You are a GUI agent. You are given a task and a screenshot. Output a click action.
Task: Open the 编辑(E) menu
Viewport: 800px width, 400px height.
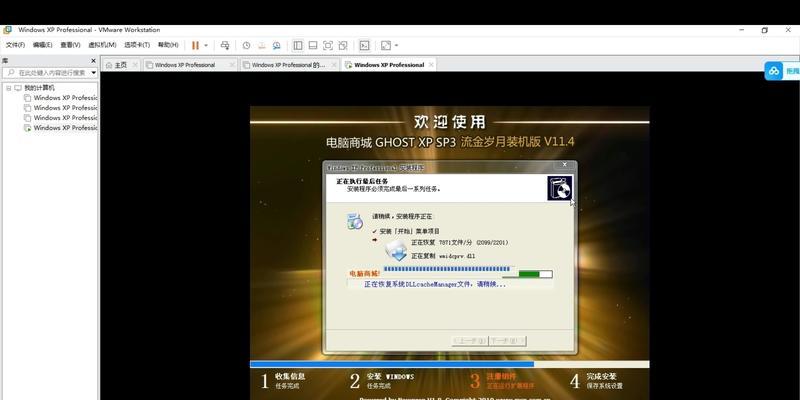point(42,45)
